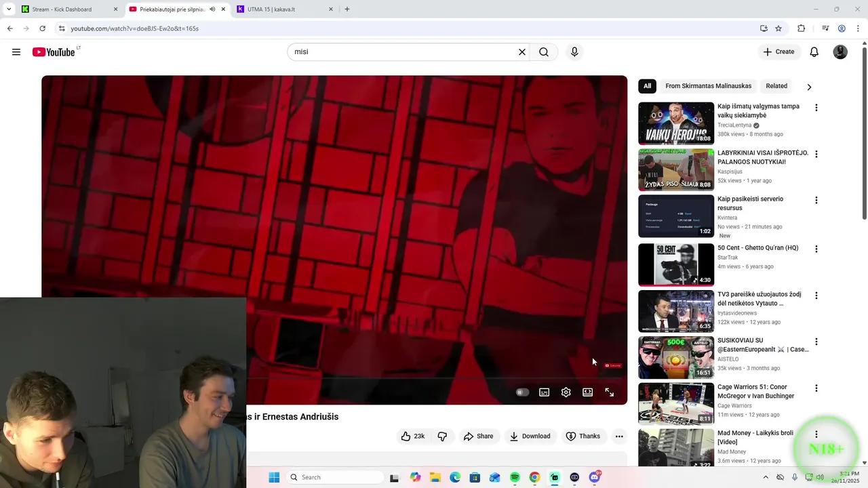Open Discord from the taskbar

click(595, 478)
